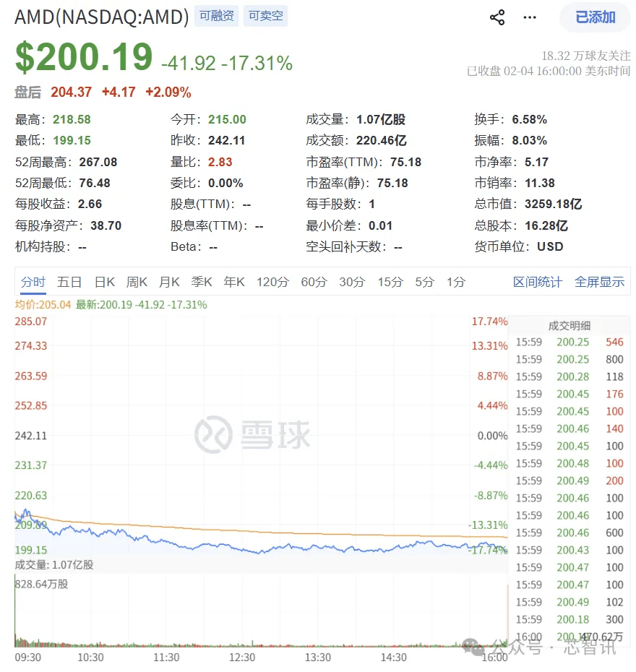Screen dimensions: 636x672
Task: Open the three-dot more options menu
Action: (x=530, y=17)
